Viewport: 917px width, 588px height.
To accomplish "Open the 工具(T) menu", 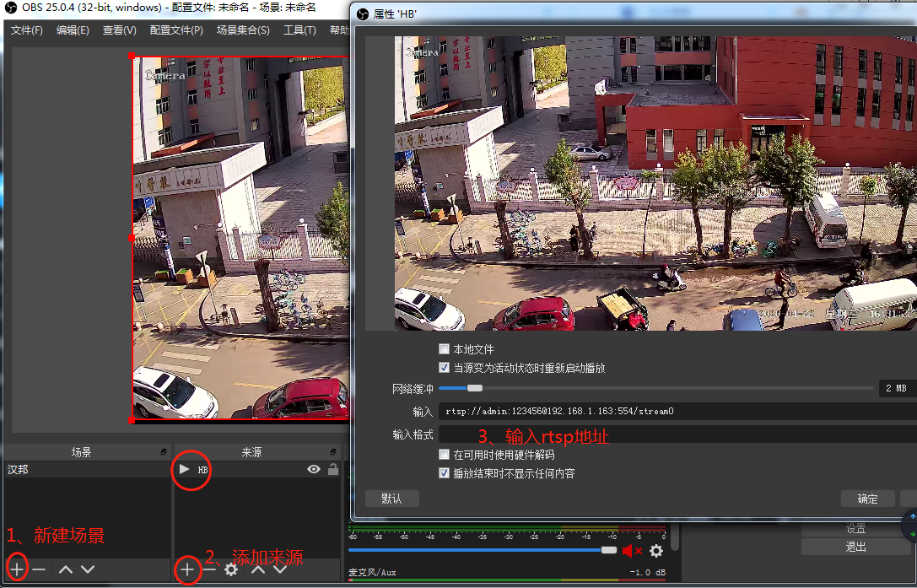I will point(299,30).
